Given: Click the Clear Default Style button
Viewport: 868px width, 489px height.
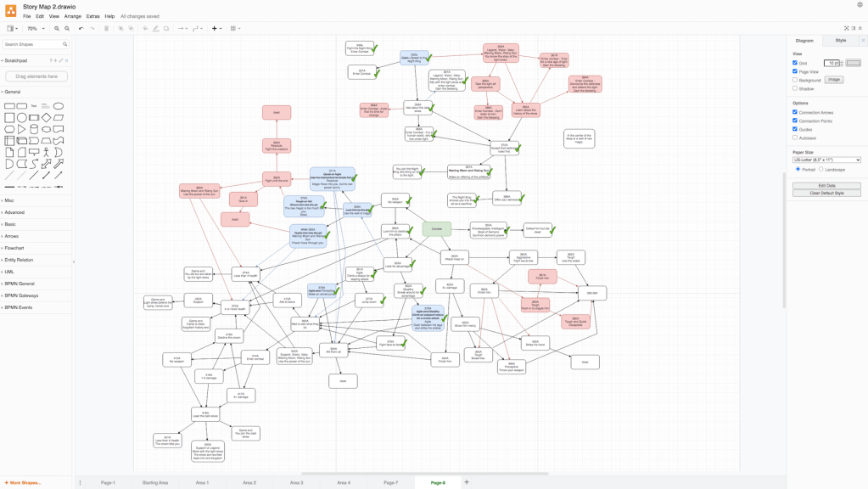Looking at the screenshot, I should (826, 193).
